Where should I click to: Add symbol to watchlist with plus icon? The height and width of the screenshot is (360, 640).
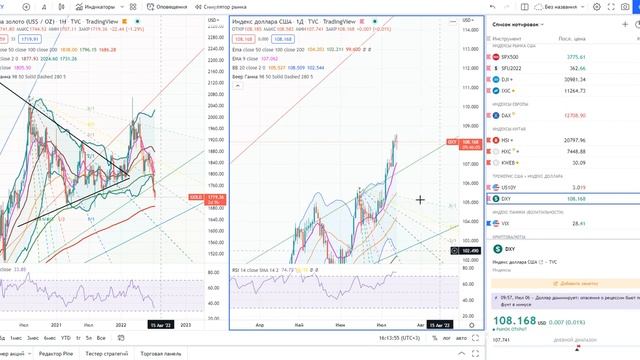625,24
